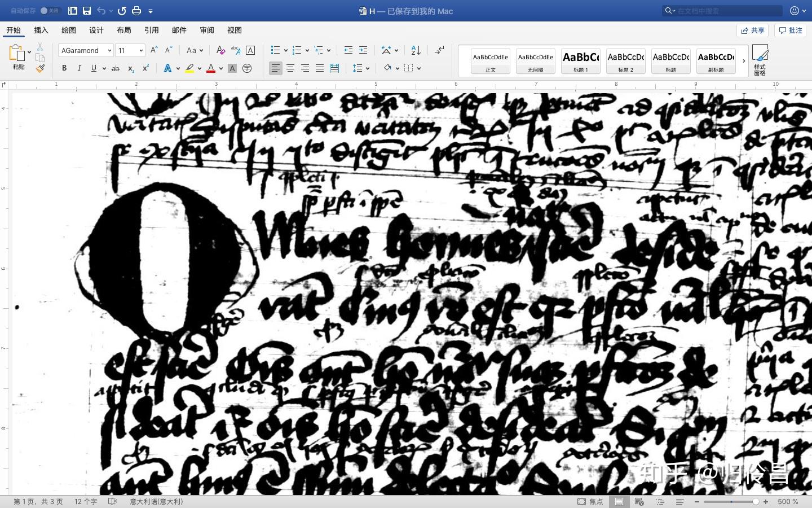Click the Undo arrow icon
The width and height of the screenshot is (812, 508).
tap(101, 11)
